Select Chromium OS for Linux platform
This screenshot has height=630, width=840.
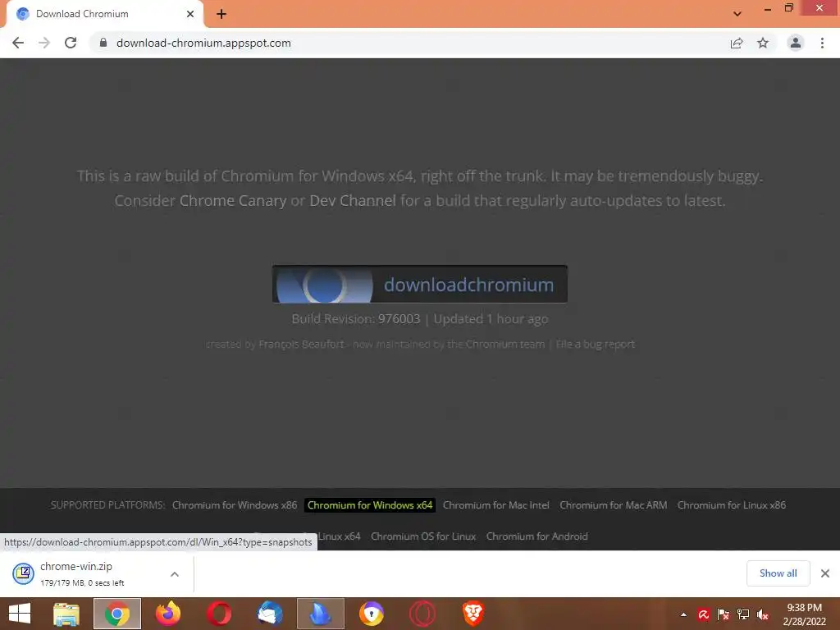click(x=423, y=536)
